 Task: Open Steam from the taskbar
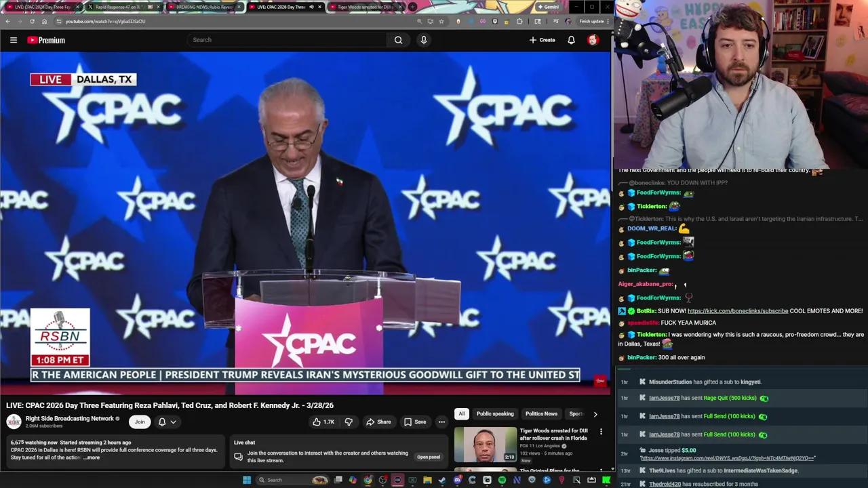(x=442, y=480)
